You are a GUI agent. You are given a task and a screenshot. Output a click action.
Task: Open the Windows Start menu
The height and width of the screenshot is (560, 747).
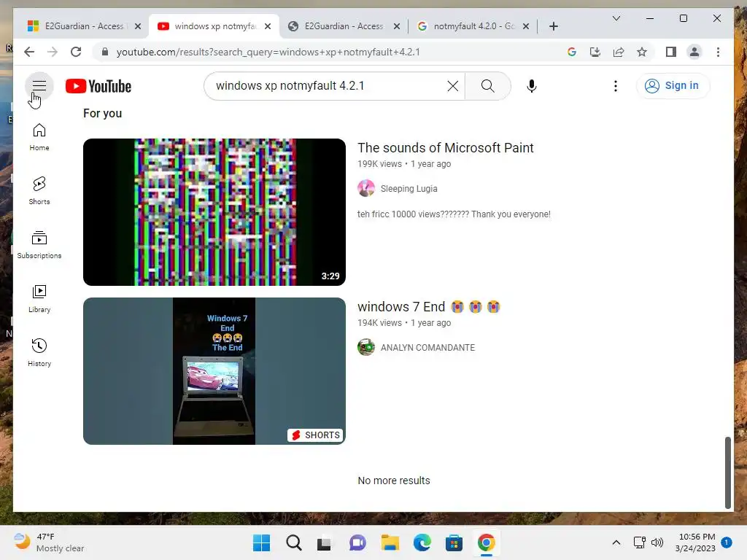261,542
